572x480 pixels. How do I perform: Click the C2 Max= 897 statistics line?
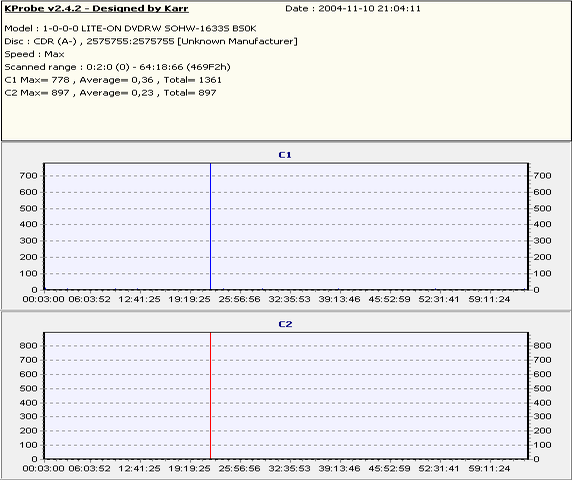[110, 93]
